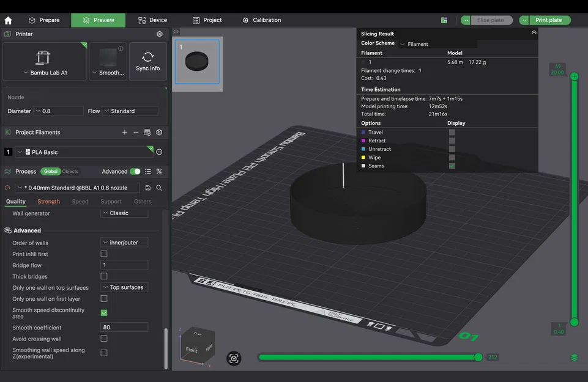Open Wall generator Classic dropdown

124,213
